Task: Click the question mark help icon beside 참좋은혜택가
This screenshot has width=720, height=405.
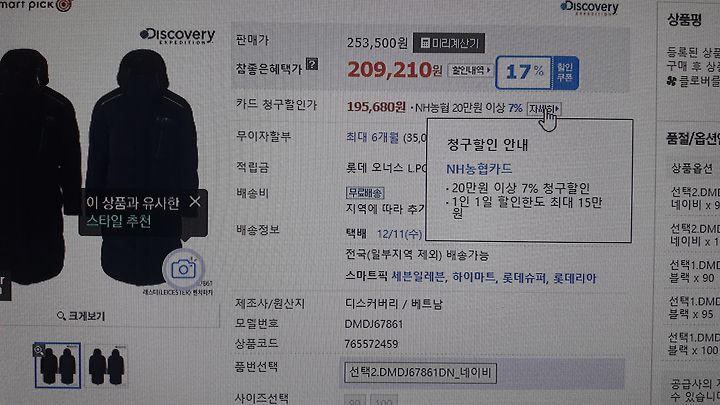Action: (312, 63)
